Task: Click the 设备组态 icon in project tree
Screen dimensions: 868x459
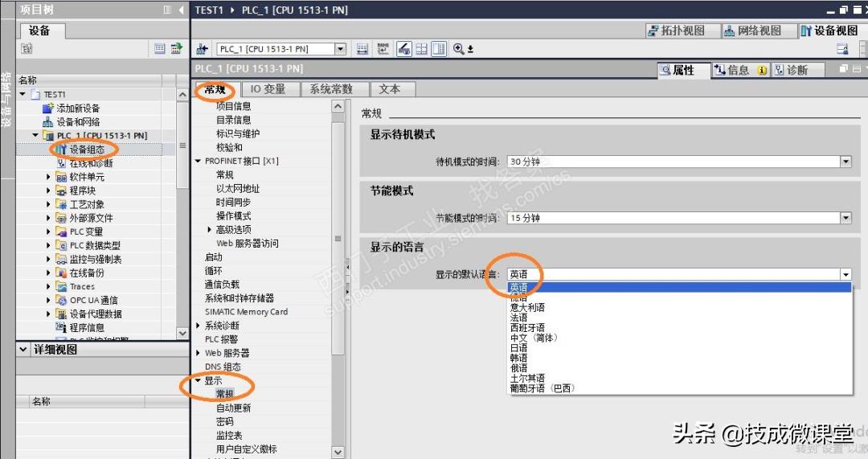Action: point(61,150)
